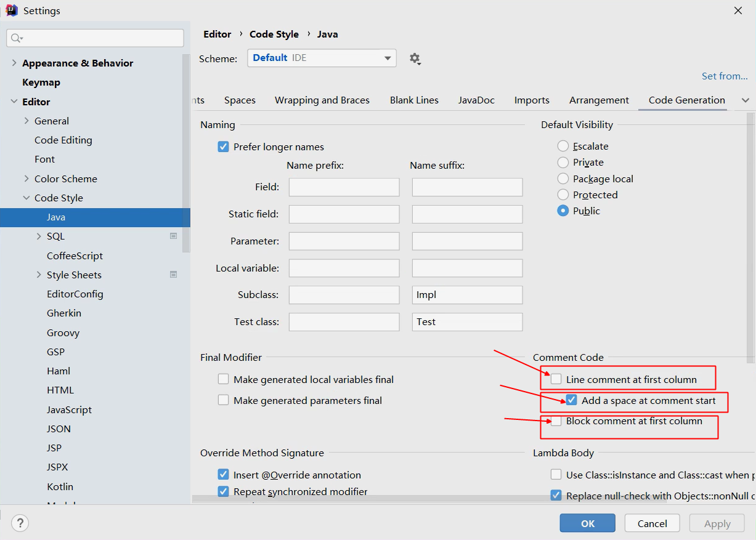Image resolution: width=756 pixels, height=540 pixels.
Task: Click the IntelliJ logo in title bar
Action: click(12, 10)
